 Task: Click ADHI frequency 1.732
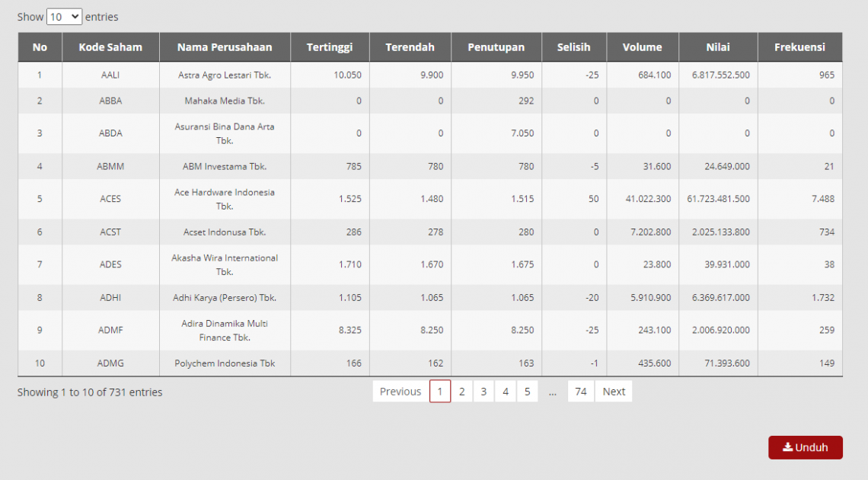823,297
